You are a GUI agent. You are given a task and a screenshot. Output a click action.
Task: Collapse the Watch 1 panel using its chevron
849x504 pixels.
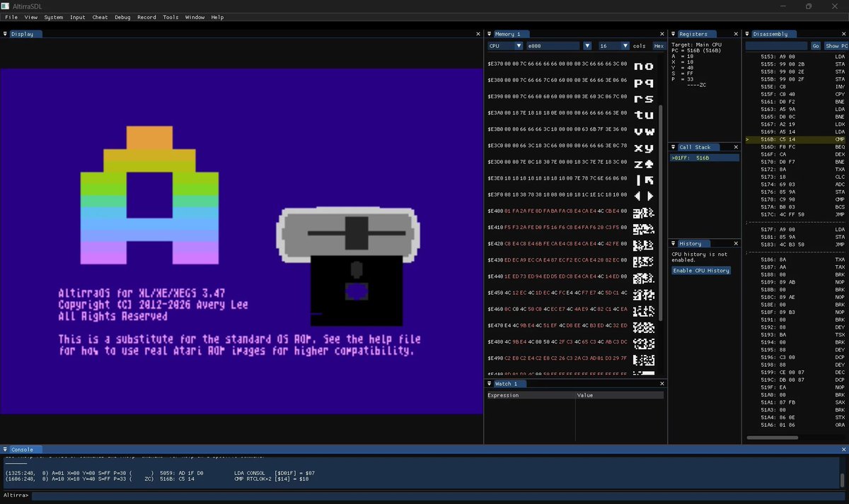coord(490,384)
